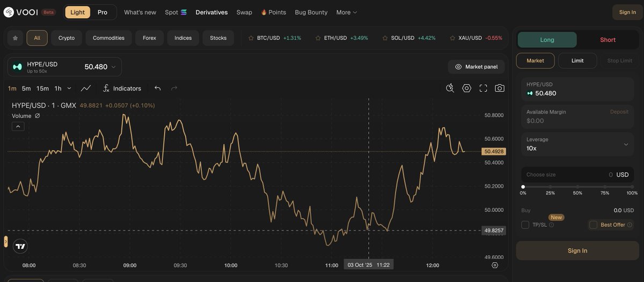This screenshot has height=282, width=644.
Task: Select Limit order tab
Action: tap(577, 61)
